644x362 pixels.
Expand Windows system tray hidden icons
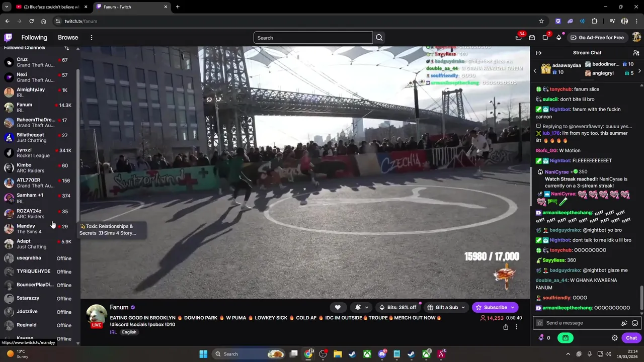point(568,354)
